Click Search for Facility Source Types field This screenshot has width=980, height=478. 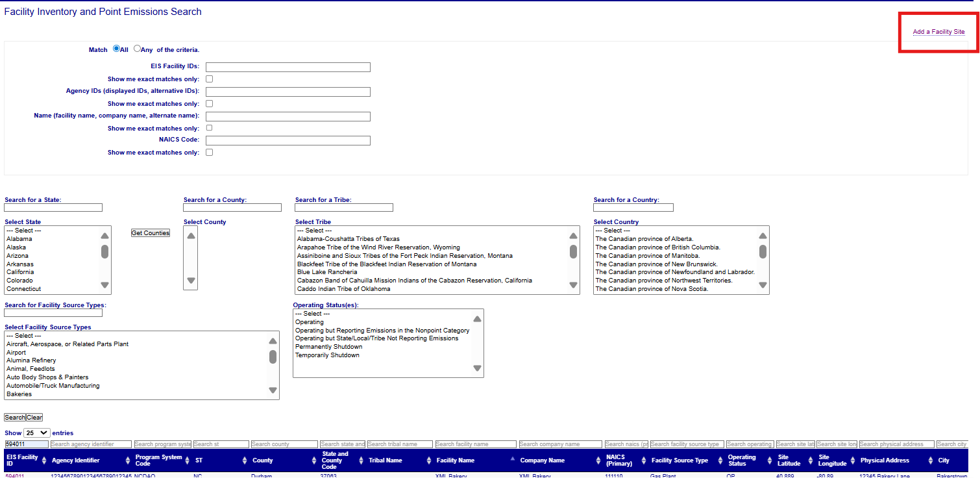(53, 313)
